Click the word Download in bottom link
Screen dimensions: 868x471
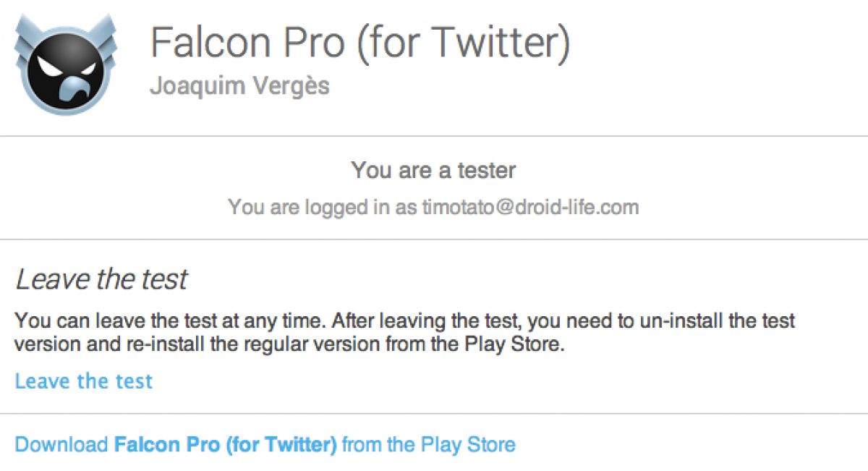pyautogui.click(x=61, y=444)
